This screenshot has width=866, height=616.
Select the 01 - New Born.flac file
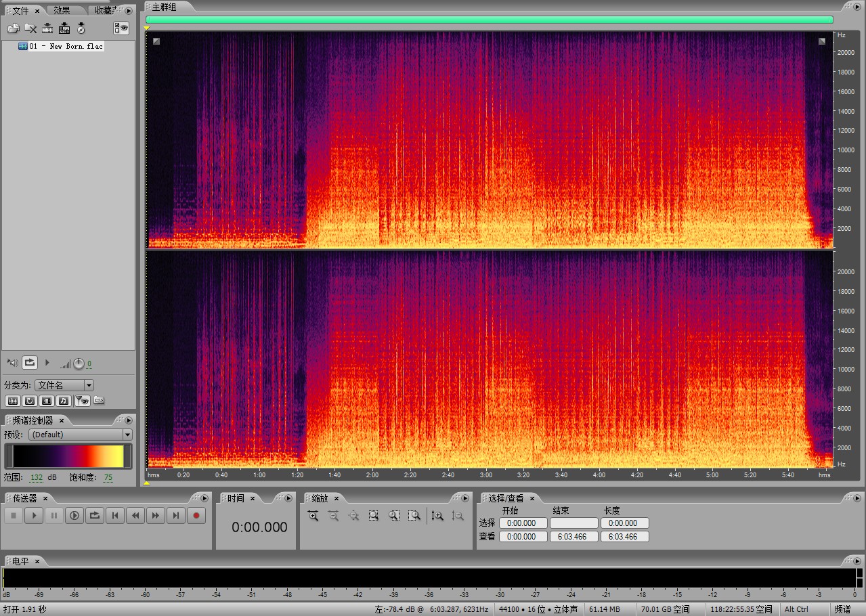[66, 46]
